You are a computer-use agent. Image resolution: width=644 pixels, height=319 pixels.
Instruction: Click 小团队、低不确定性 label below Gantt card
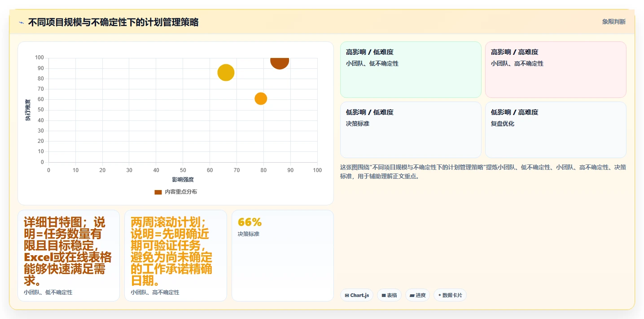coord(48,292)
